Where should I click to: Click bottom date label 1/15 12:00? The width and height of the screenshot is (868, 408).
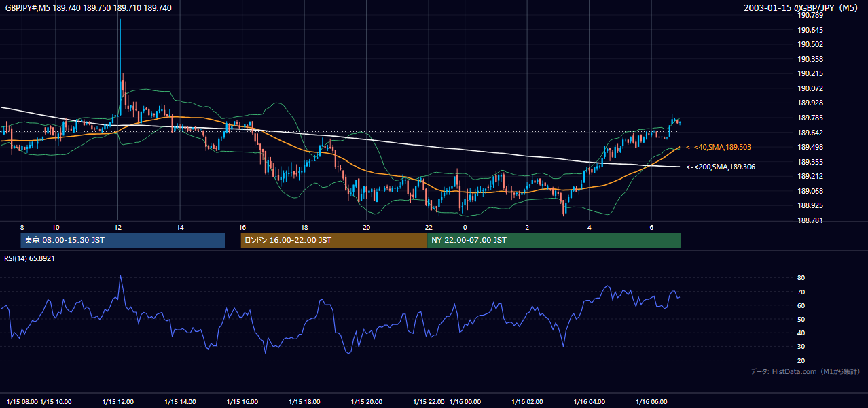click(x=118, y=401)
